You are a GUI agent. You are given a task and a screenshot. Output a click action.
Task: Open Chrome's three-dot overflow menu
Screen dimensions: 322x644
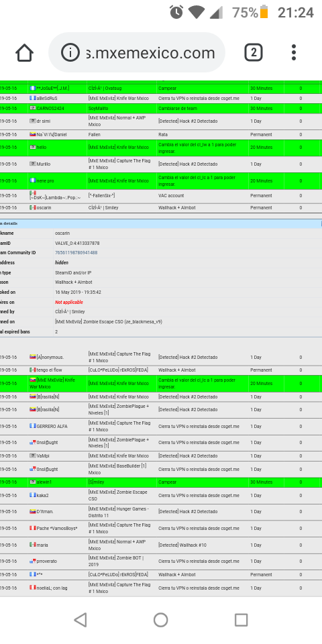294,52
